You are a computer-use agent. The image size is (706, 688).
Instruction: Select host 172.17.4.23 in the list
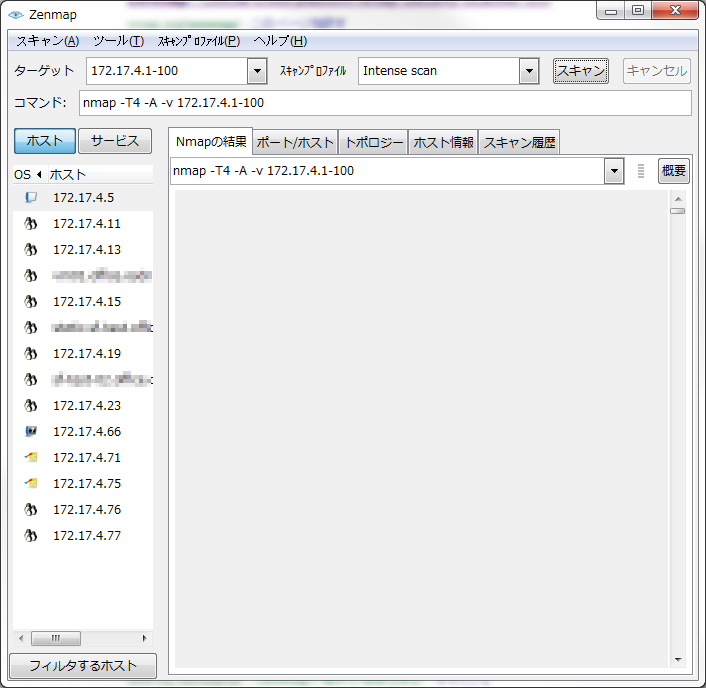click(x=83, y=406)
